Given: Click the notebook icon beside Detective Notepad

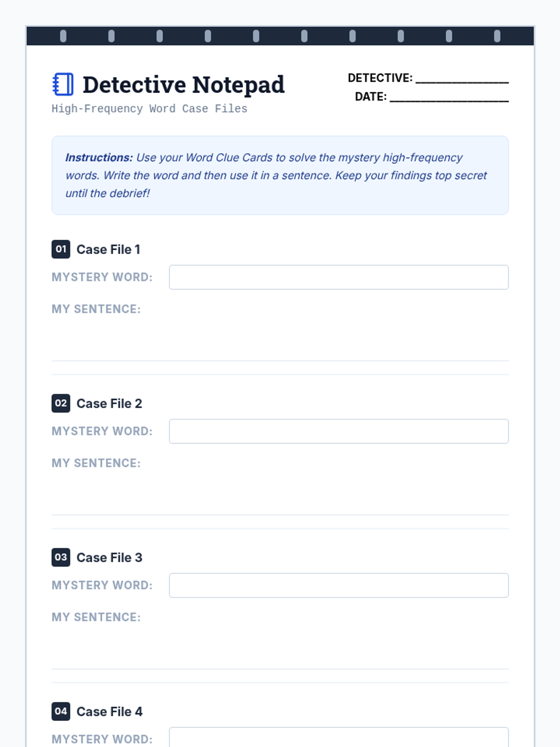Looking at the screenshot, I should (63, 85).
